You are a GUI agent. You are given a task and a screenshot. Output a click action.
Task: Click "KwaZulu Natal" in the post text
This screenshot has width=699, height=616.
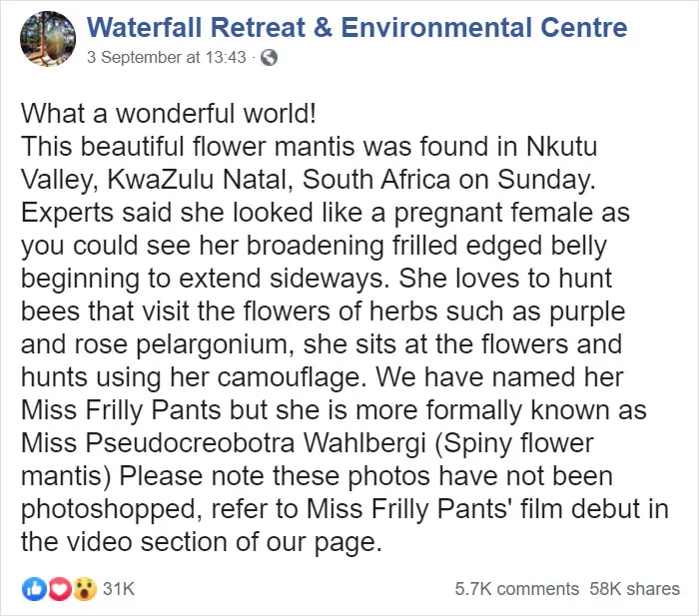click(199, 179)
